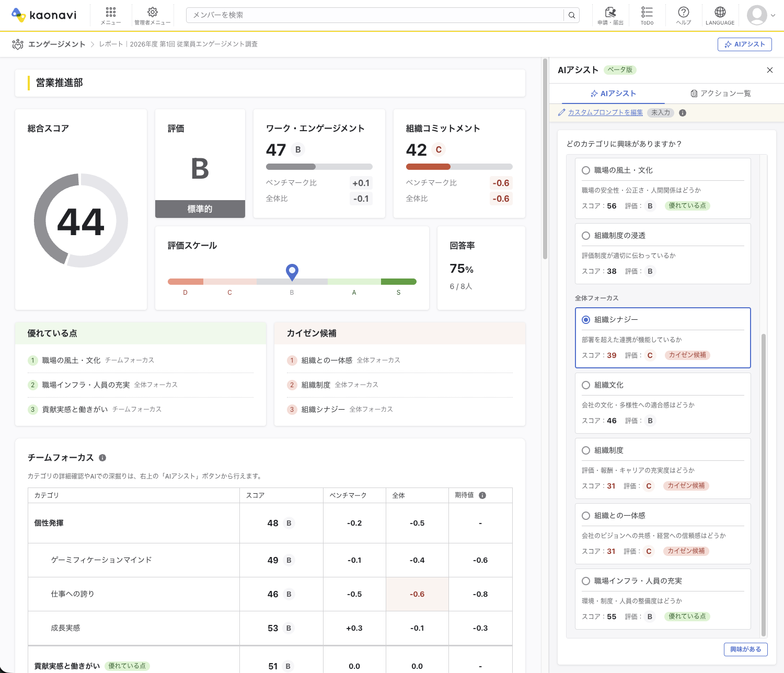
Task: Click the user avatar icon
Action: pyautogui.click(x=757, y=15)
